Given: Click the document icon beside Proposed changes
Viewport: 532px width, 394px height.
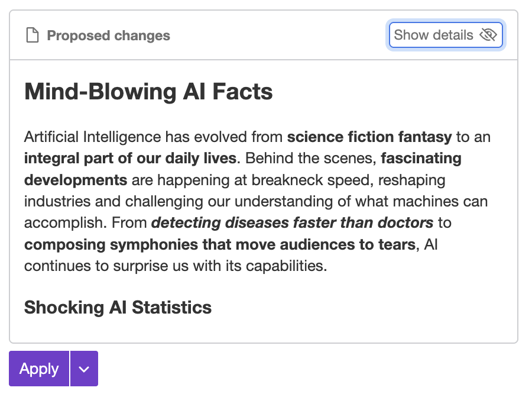Looking at the screenshot, I should tap(32, 35).
